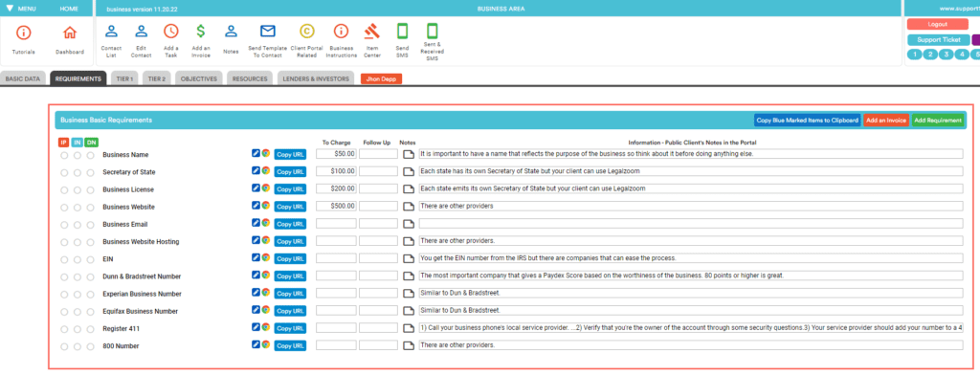
Task: Open the notes icon for Business Email
Action: pyautogui.click(x=408, y=224)
